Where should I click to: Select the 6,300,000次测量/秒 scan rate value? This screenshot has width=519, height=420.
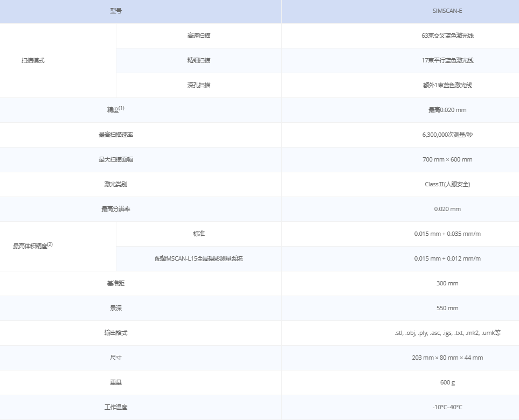click(x=447, y=135)
